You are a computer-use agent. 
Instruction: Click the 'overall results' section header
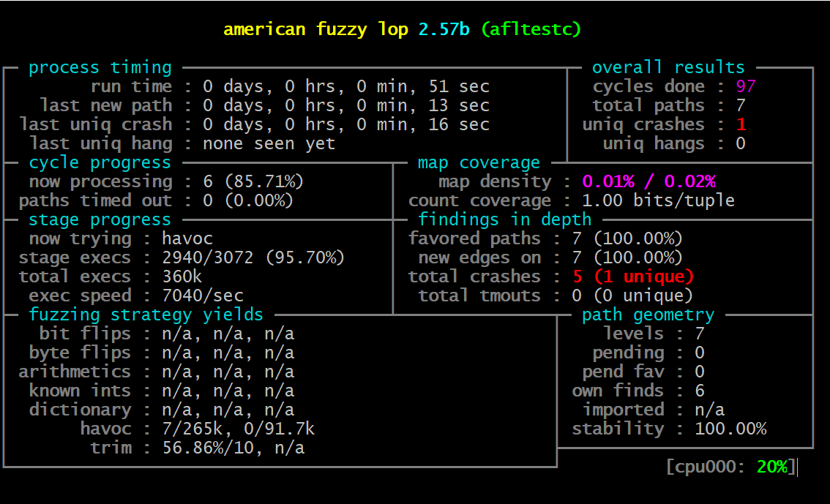tap(668, 68)
